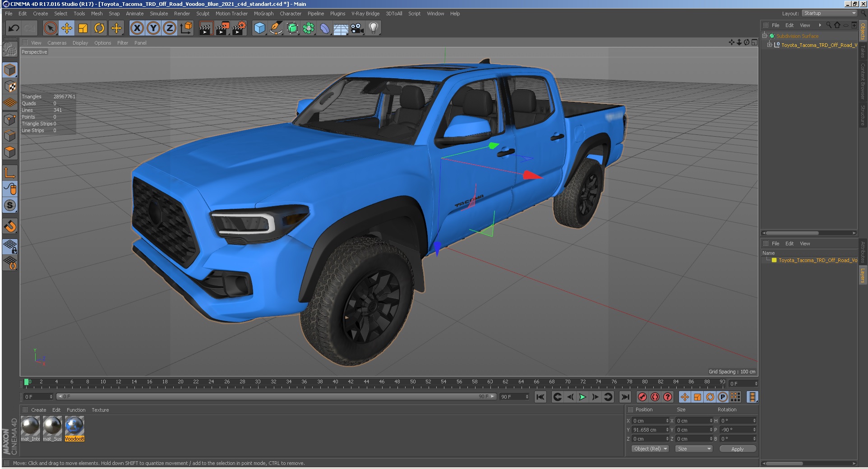Expand Subdivision Surface object tree
The width and height of the screenshot is (868, 469).
click(765, 36)
